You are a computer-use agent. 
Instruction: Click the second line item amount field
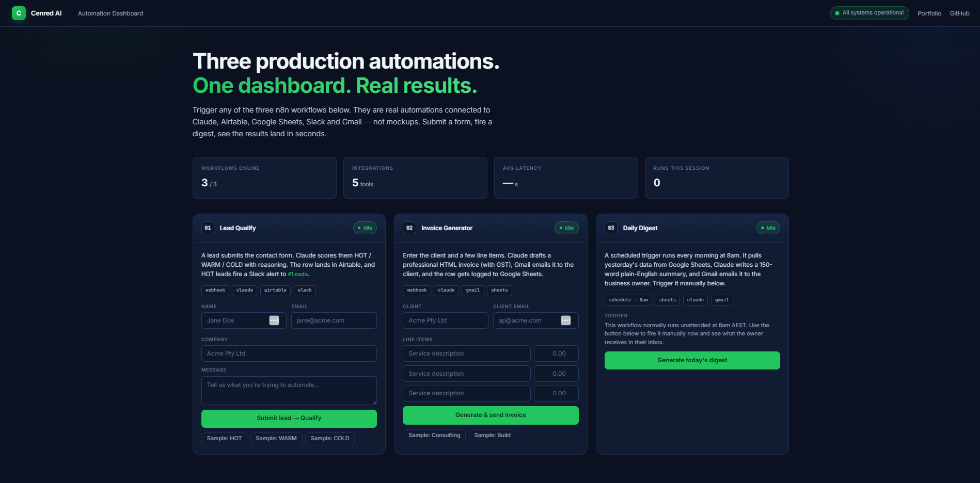click(x=556, y=374)
